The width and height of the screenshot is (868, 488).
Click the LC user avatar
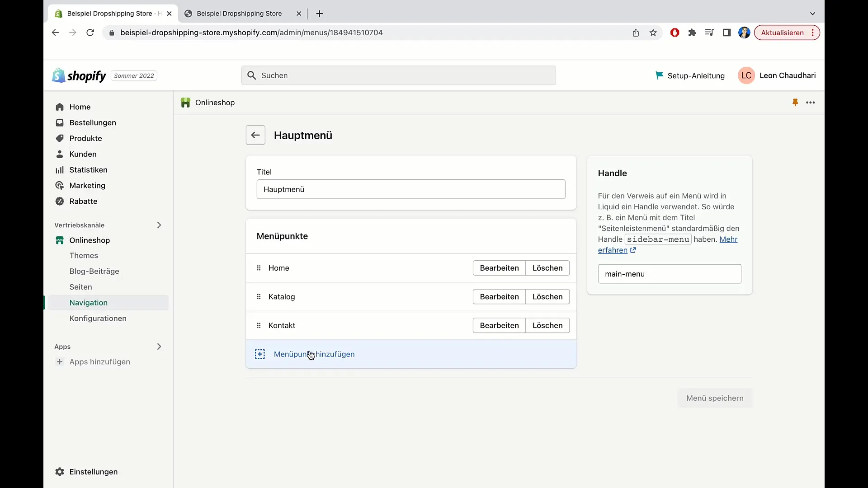[746, 75]
